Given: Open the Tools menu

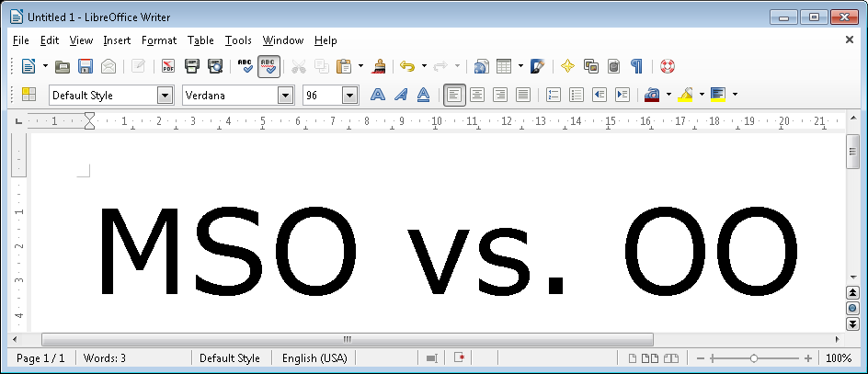Looking at the screenshot, I should tap(238, 40).
